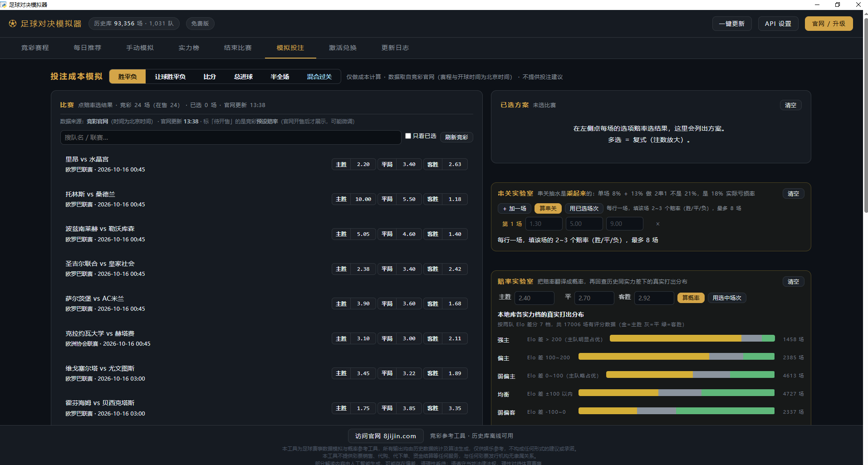Go to the 更新日志 tab
The width and height of the screenshot is (868, 465).
(395, 48)
